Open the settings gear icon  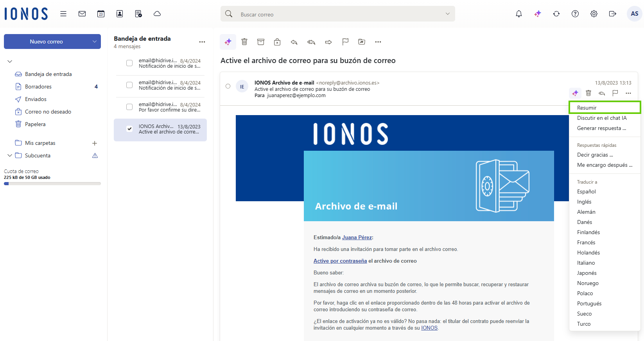[x=594, y=14]
